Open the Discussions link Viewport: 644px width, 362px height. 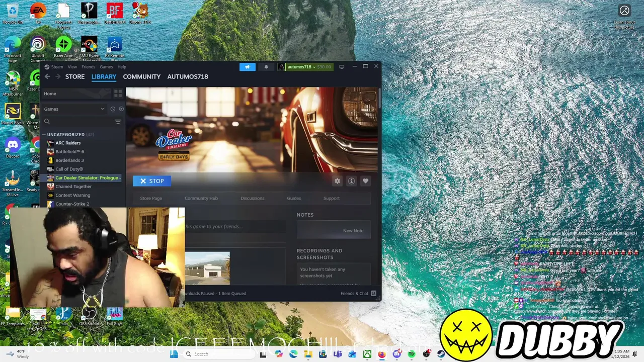tap(252, 198)
